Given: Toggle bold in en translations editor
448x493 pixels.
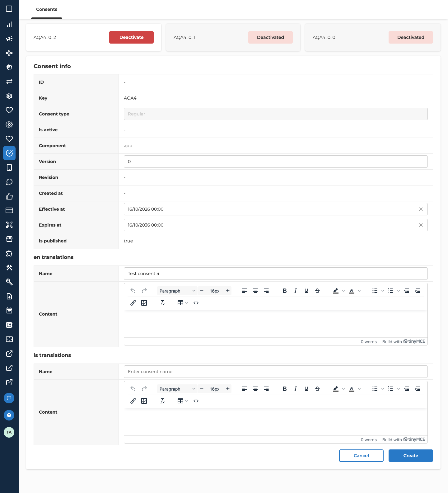Looking at the screenshot, I should pyautogui.click(x=285, y=291).
